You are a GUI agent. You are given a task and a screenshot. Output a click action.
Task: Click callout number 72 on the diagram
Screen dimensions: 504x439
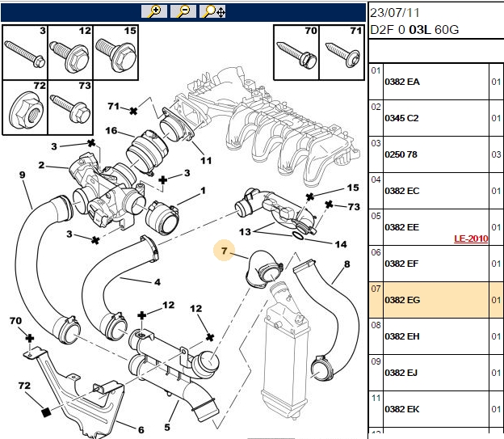pos(24,386)
